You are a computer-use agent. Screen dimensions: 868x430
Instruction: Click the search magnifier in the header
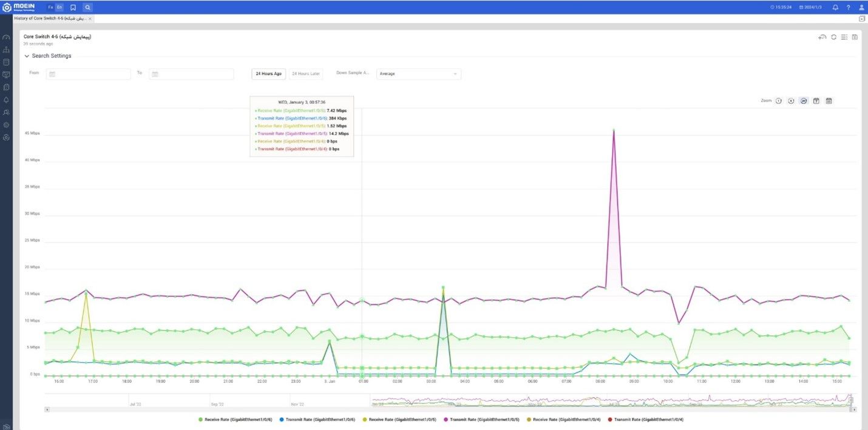point(87,7)
